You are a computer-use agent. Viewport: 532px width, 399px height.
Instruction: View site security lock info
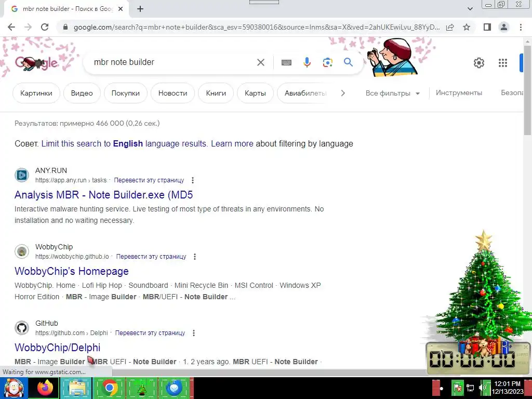(x=65, y=27)
